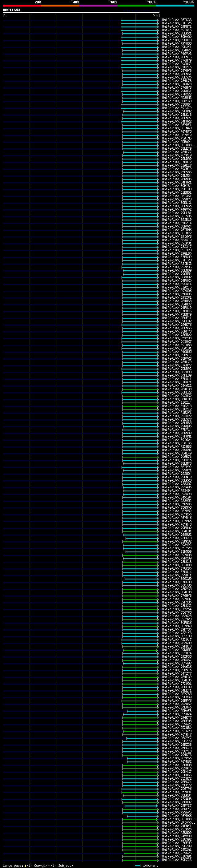197x868 pixels.
Task: Select hit label UniRef100_Q76HY9
Action: pos(177,60)
